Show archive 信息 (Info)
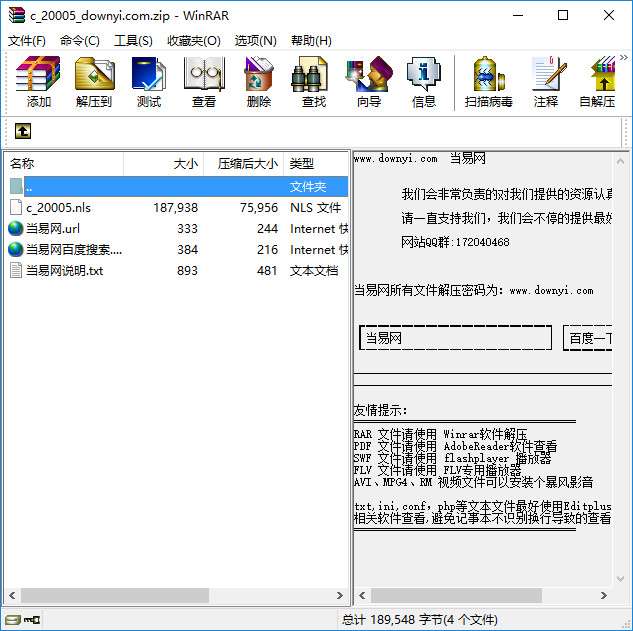 423,82
